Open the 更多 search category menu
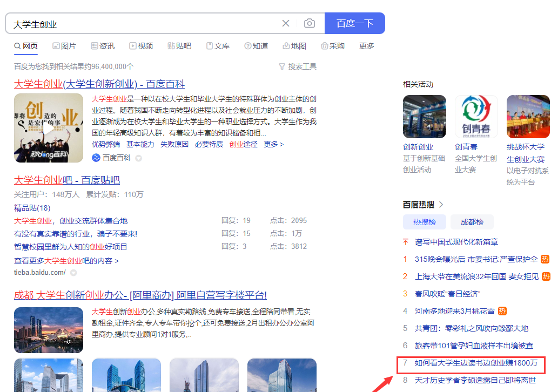The image size is (551, 392). 366,46
